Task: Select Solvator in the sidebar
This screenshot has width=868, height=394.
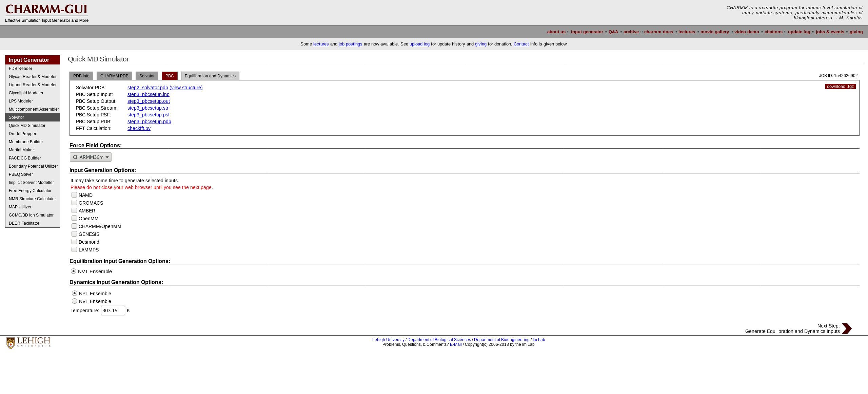Action: pos(33,117)
